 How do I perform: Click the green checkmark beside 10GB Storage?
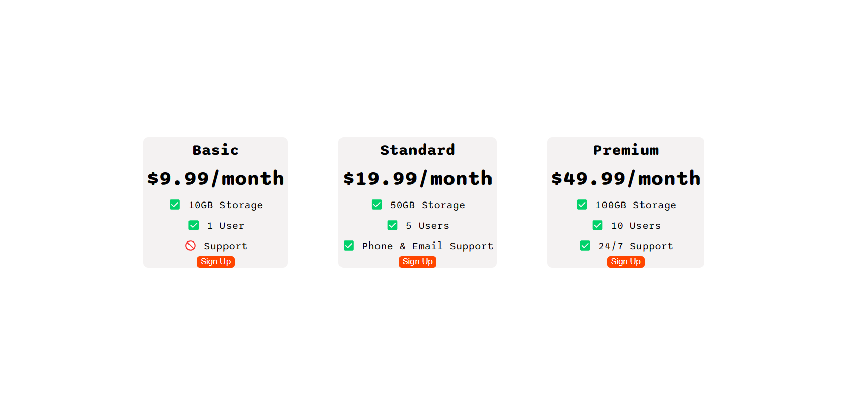(175, 205)
